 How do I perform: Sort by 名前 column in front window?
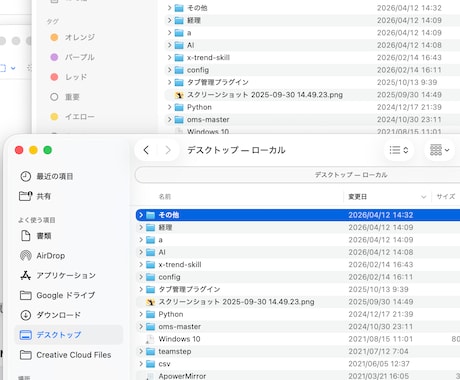pos(165,197)
